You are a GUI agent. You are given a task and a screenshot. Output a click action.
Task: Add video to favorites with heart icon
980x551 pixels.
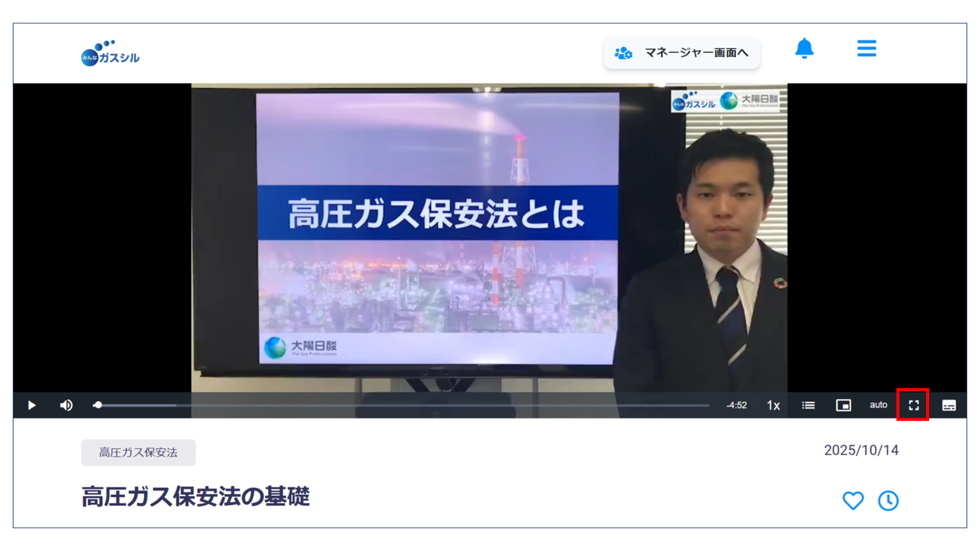click(853, 501)
